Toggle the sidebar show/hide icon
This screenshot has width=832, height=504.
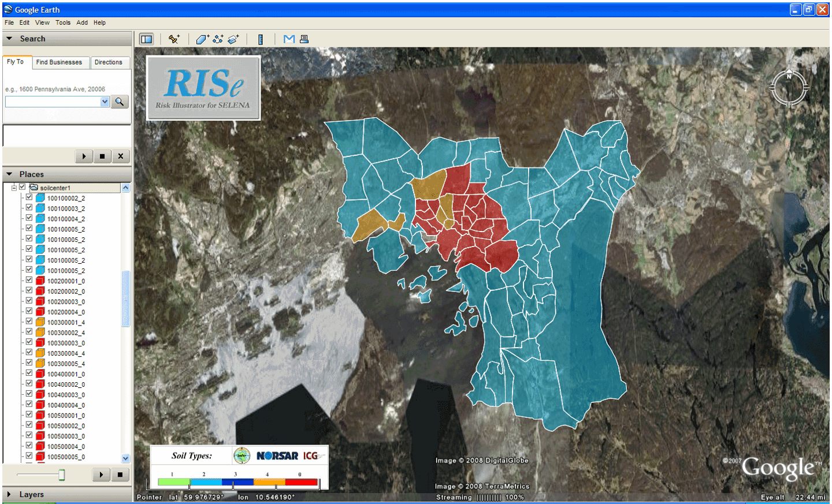click(x=147, y=39)
